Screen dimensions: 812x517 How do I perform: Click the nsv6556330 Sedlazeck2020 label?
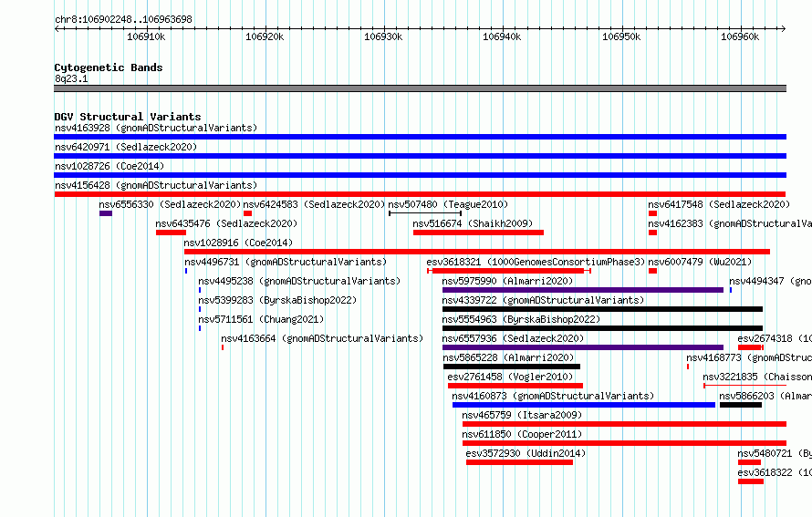pos(170,204)
